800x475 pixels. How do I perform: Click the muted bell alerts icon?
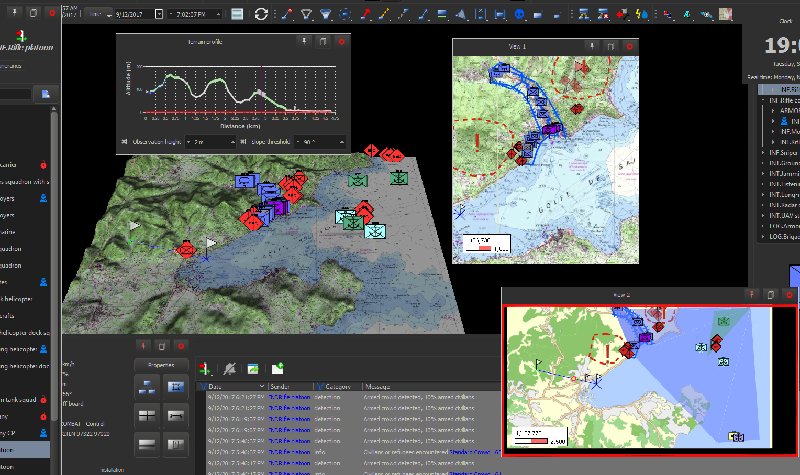[230, 368]
